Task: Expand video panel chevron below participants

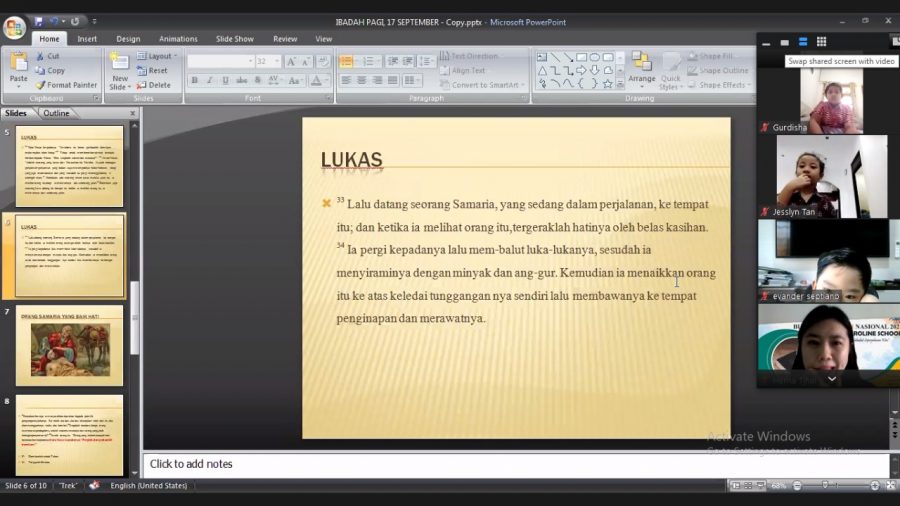Action: click(x=831, y=379)
